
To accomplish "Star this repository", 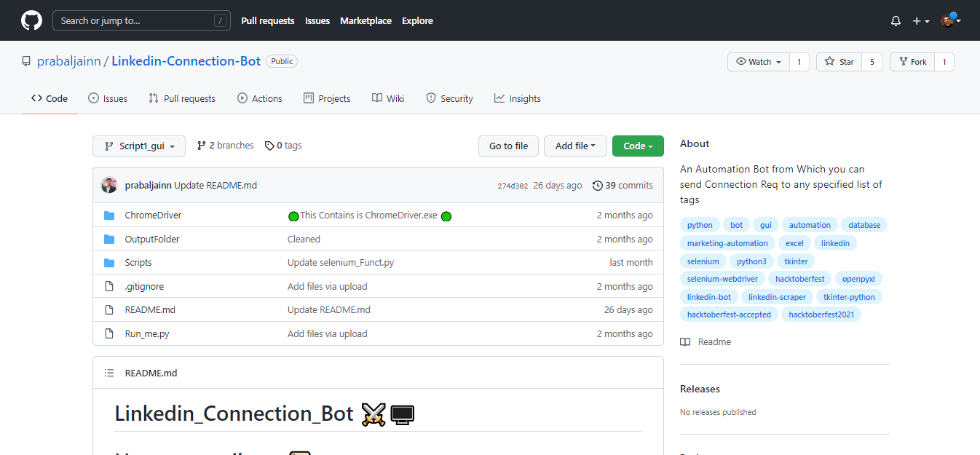I will click(839, 62).
